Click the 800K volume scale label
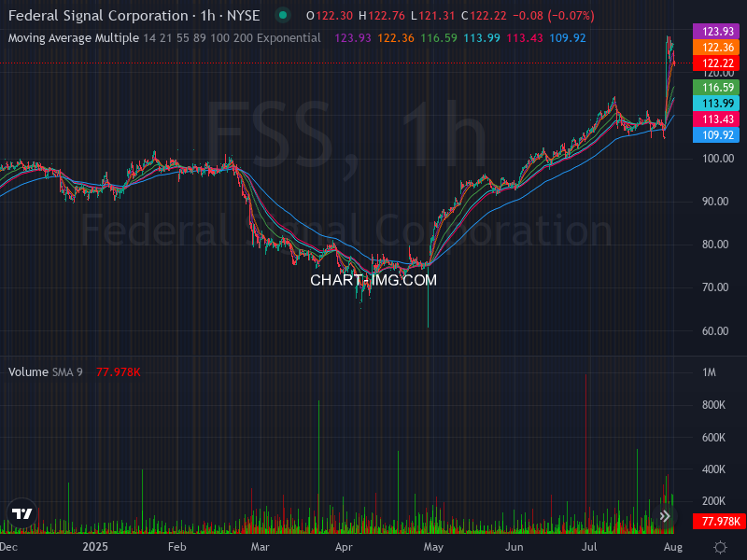 tap(713, 405)
